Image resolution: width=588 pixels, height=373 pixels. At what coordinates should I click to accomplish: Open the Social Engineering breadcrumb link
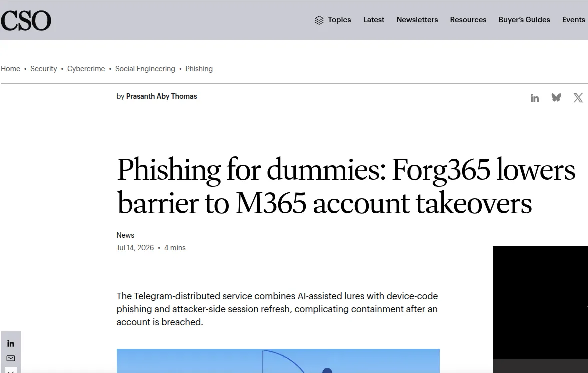[145, 69]
